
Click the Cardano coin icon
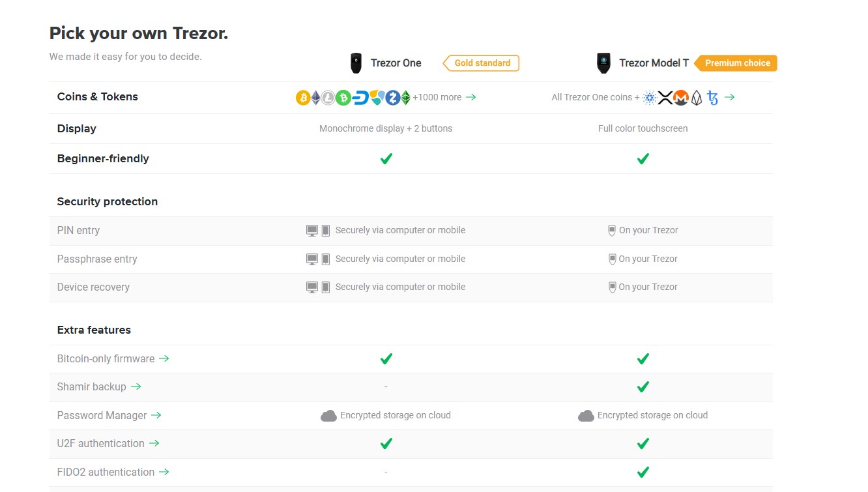(x=649, y=98)
